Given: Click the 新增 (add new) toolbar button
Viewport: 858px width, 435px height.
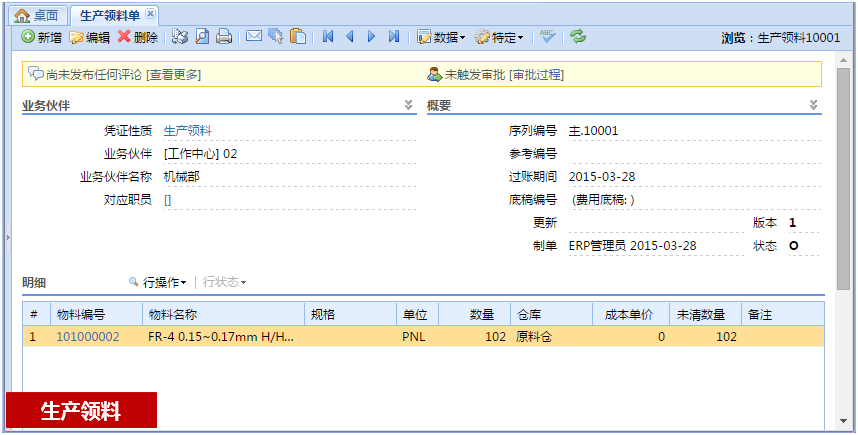Looking at the screenshot, I should pyautogui.click(x=42, y=37).
